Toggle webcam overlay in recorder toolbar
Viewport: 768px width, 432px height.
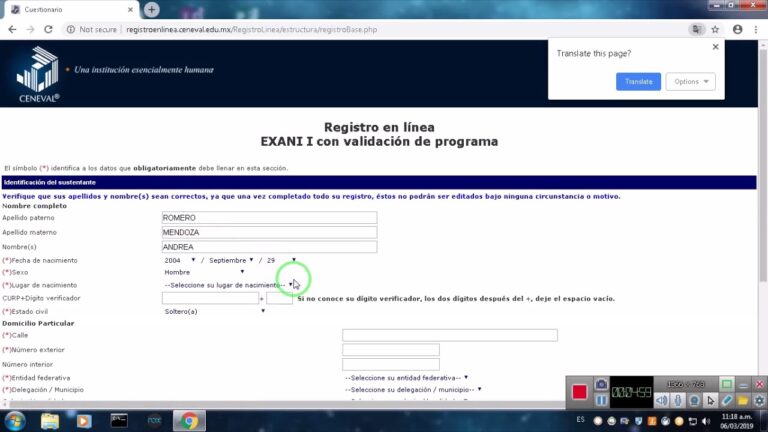click(x=694, y=401)
